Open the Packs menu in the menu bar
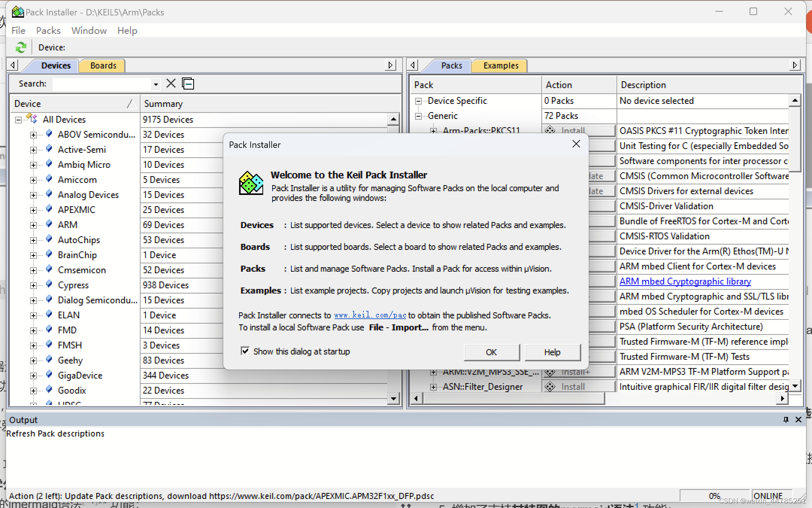 pyautogui.click(x=48, y=30)
